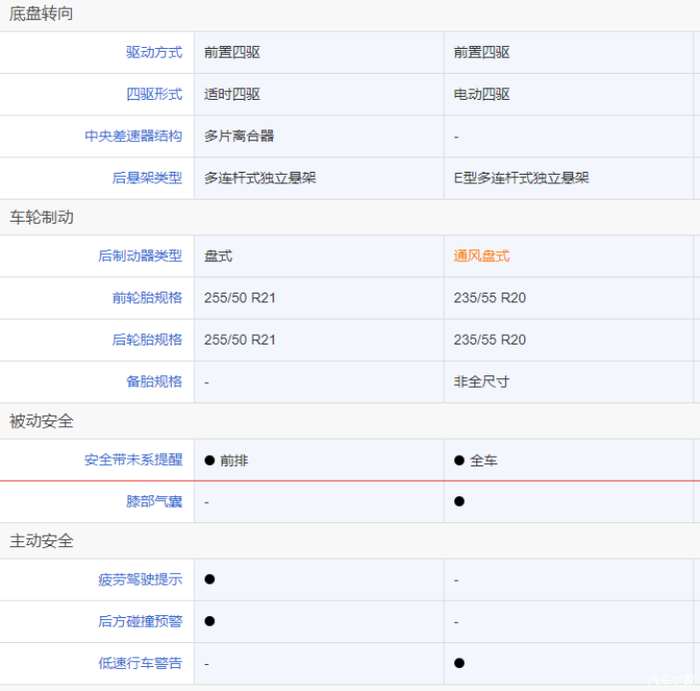The height and width of the screenshot is (691, 700).
Task: Click the 后悬架类型 label link
Action: [x=147, y=178]
